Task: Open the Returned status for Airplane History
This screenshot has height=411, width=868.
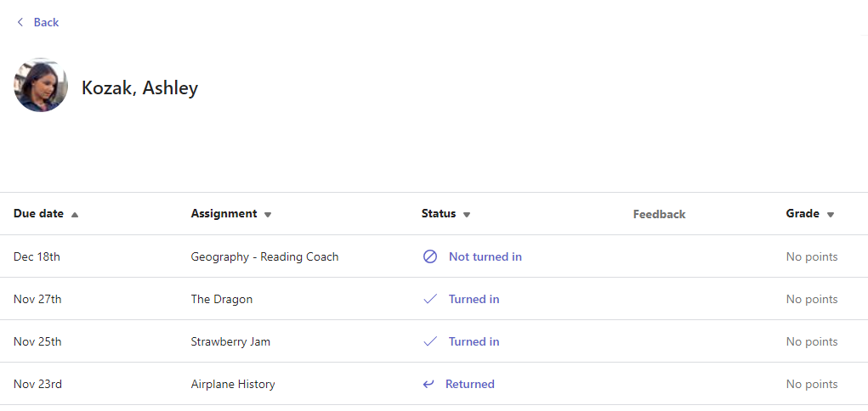Action: [x=469, y=384]
